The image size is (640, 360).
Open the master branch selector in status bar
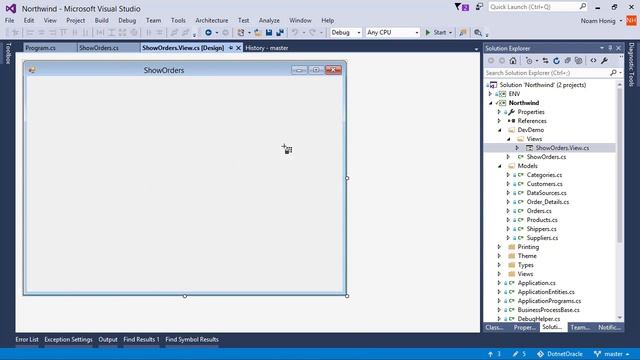(611, 354)
